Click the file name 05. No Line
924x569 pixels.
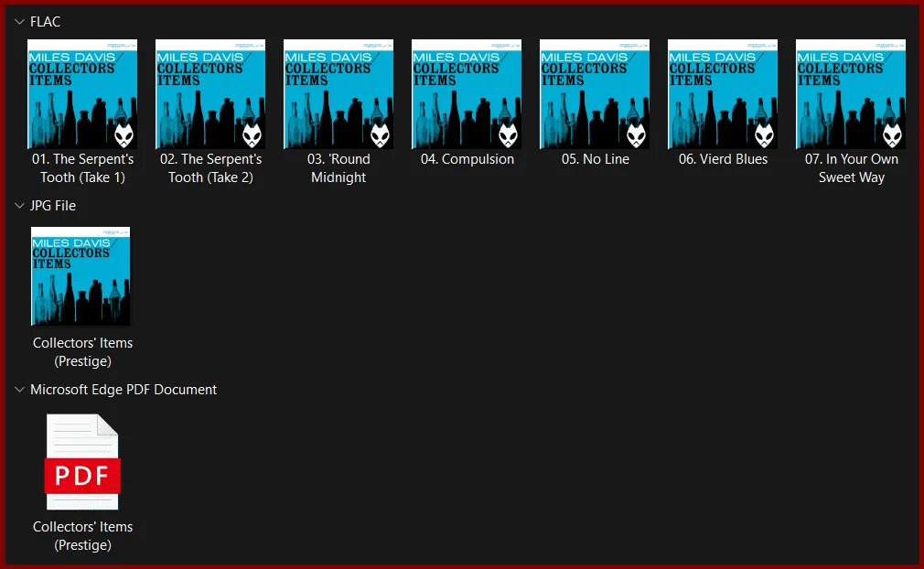pyautogui.click(x=596, y=159)
